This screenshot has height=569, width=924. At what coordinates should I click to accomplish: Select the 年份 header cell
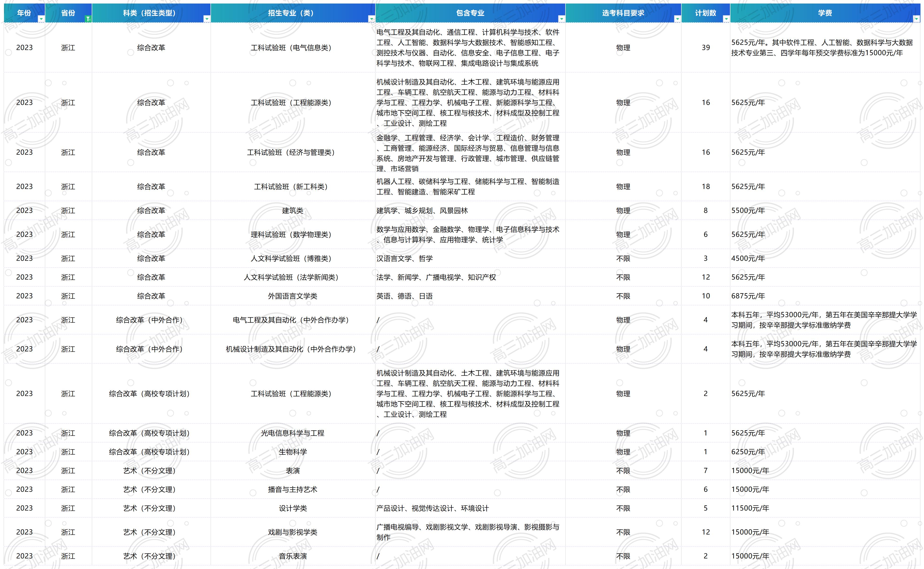(x=24, y=13)
